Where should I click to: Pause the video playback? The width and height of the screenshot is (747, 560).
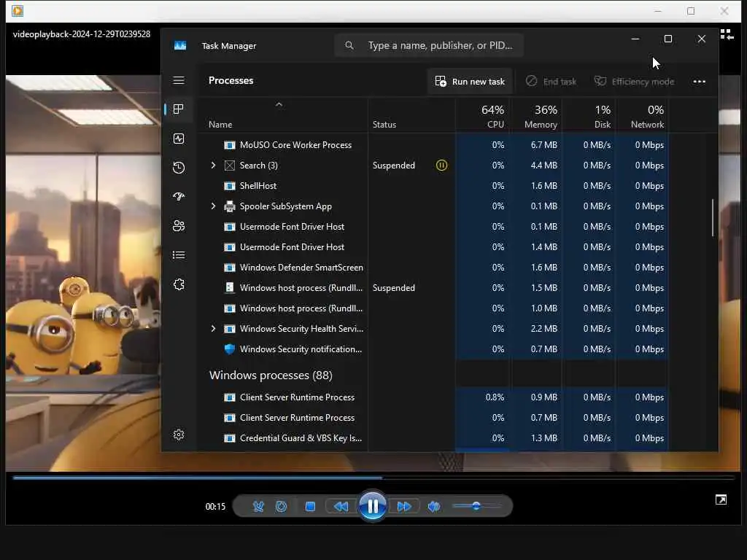coord(373,506)
